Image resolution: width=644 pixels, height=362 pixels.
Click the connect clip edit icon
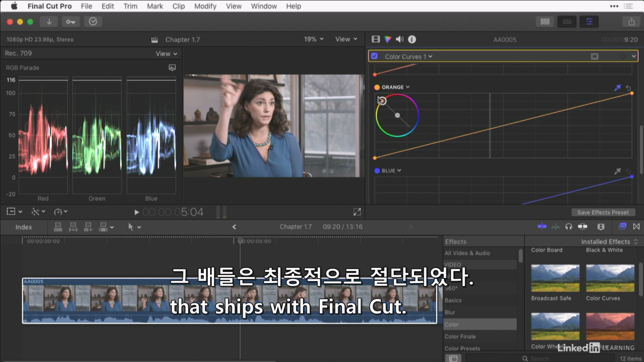coord(58,227)
